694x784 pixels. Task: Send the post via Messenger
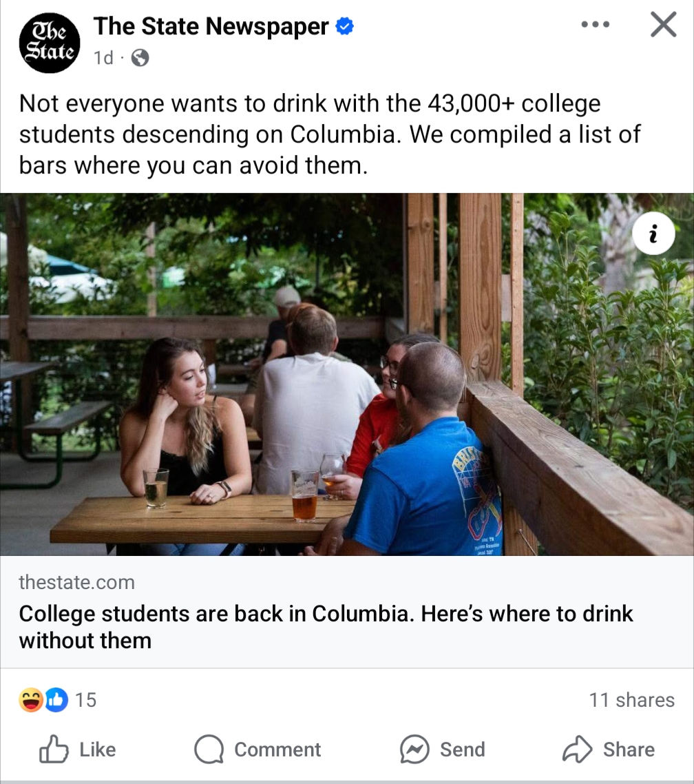pyautogui.click(x=442, y=750)
